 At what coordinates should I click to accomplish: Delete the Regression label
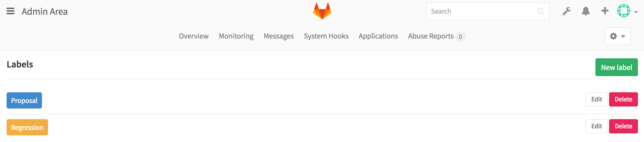(623, 126)
